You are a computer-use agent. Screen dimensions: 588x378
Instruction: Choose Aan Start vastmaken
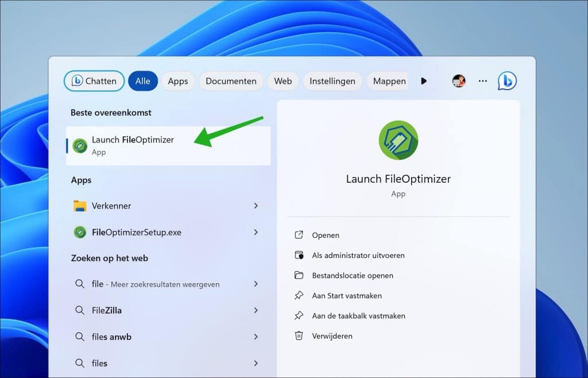coord(347,296)
